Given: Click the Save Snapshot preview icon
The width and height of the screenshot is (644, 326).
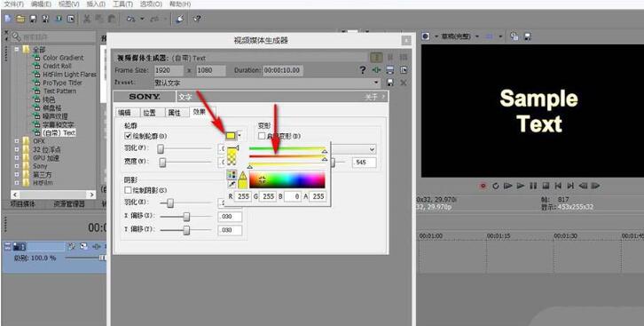Looking at the screenshot, I should pos(528,36).
